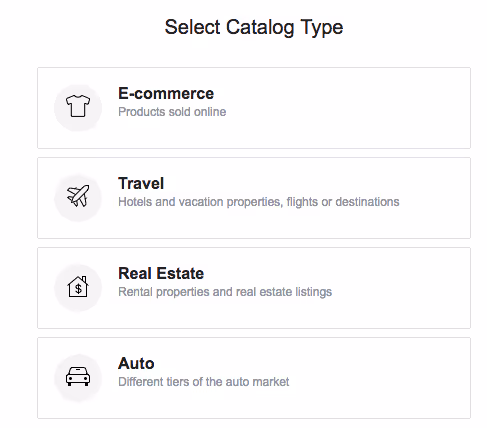Viewport: 487px width, 428px height.
Task: Click 'Products sold online' description
Action: 172,112
